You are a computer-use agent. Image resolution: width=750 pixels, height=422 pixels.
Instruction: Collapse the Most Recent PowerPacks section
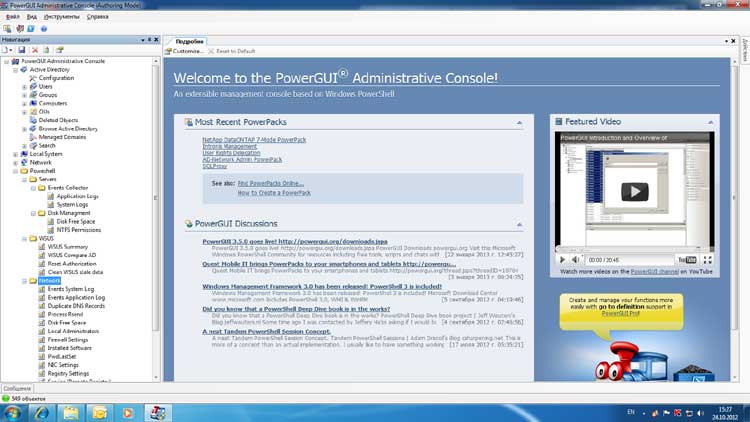pos(519,123)
